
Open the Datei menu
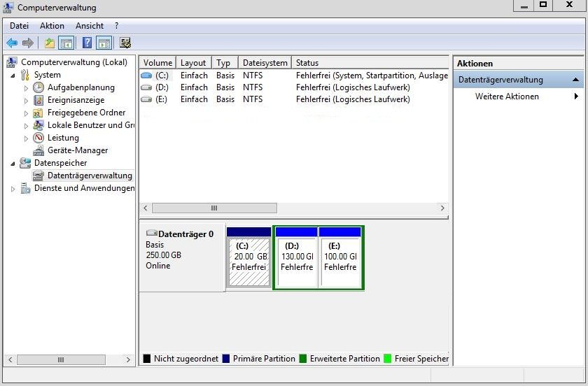[x=19, y=26]
